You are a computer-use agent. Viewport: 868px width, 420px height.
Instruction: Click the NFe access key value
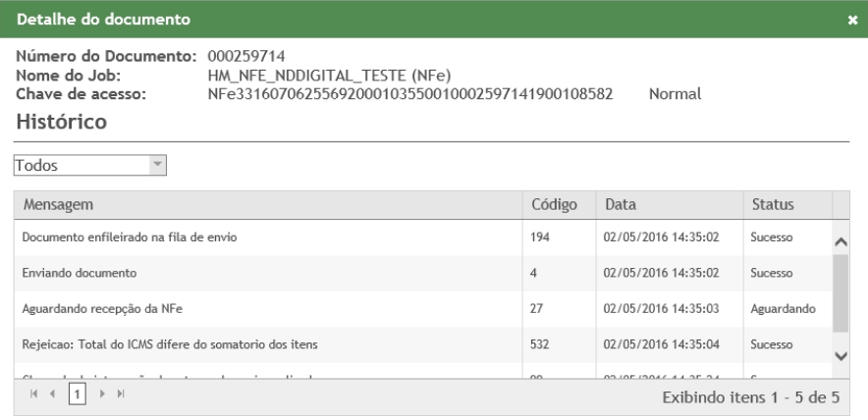coord(418,95)
